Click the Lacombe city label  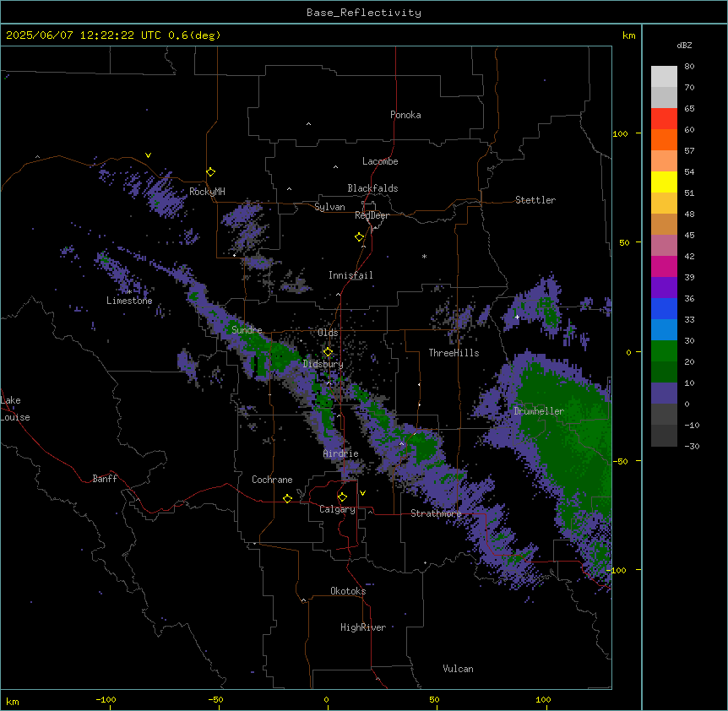380,161
